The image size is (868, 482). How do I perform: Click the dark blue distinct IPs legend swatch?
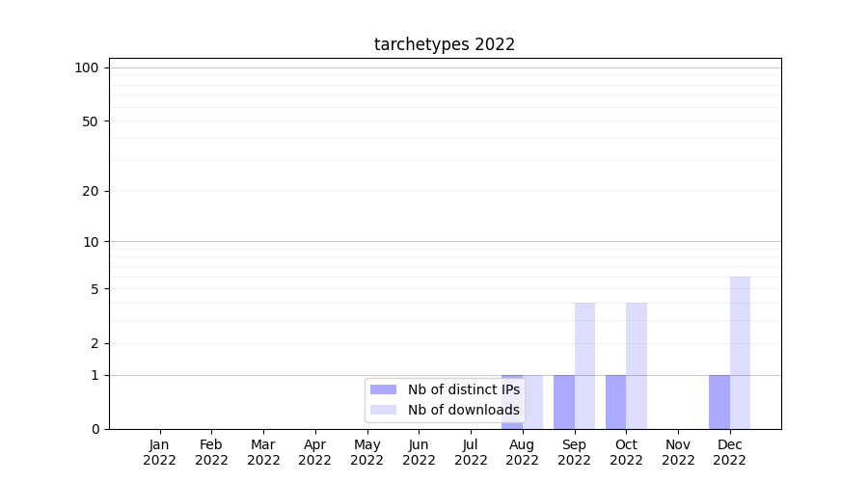click(383, 389)
